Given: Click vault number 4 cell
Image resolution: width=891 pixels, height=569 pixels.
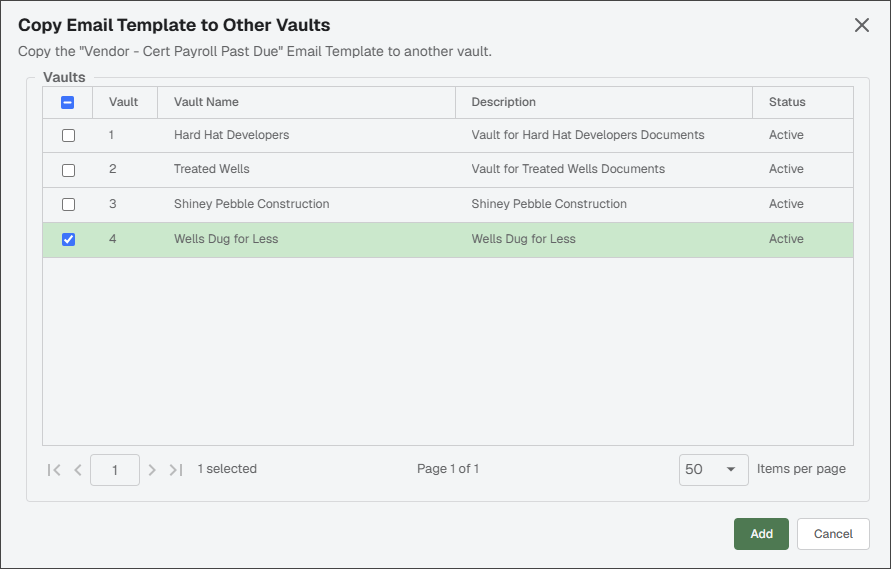Looking at the screenshot, I should [124, 239].
